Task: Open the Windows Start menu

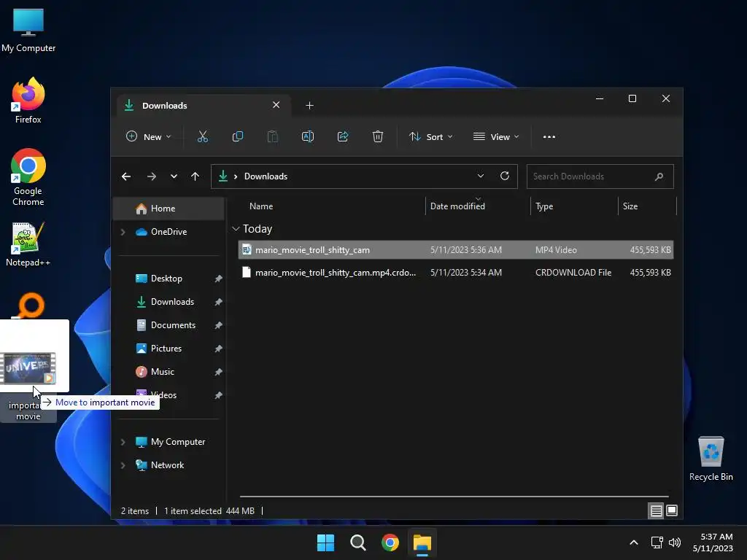Action: (326, 542)
